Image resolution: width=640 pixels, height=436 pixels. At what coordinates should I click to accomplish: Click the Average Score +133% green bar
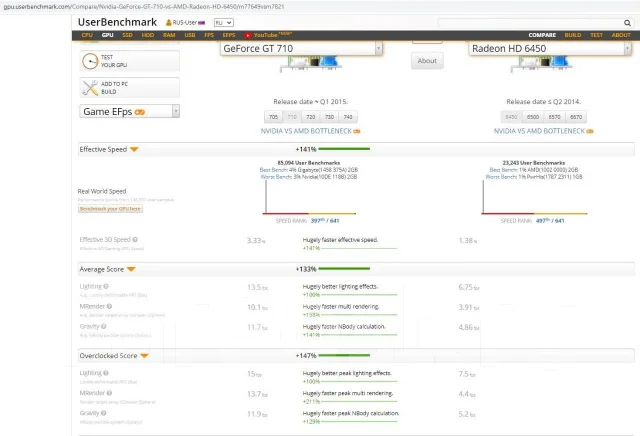pos(344,269)
